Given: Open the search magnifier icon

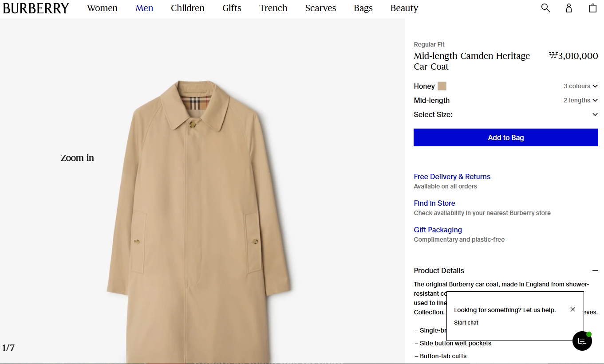Looking at the screenshot, I should [545, 8].
